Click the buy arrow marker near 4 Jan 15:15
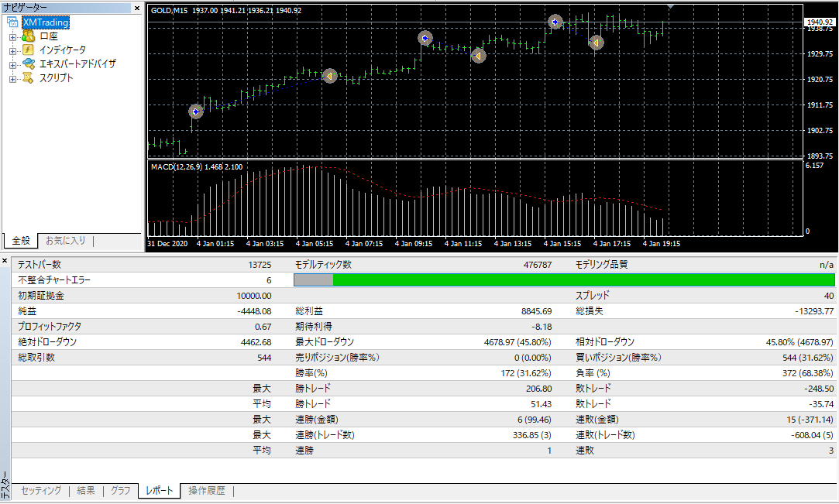 [x=555, y=22]
